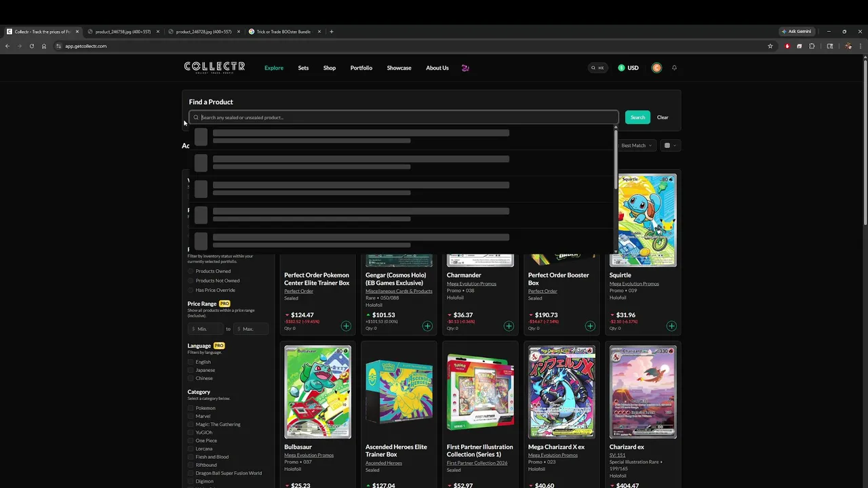Reload the page in browser toolbar

click(x=31, y=46)
